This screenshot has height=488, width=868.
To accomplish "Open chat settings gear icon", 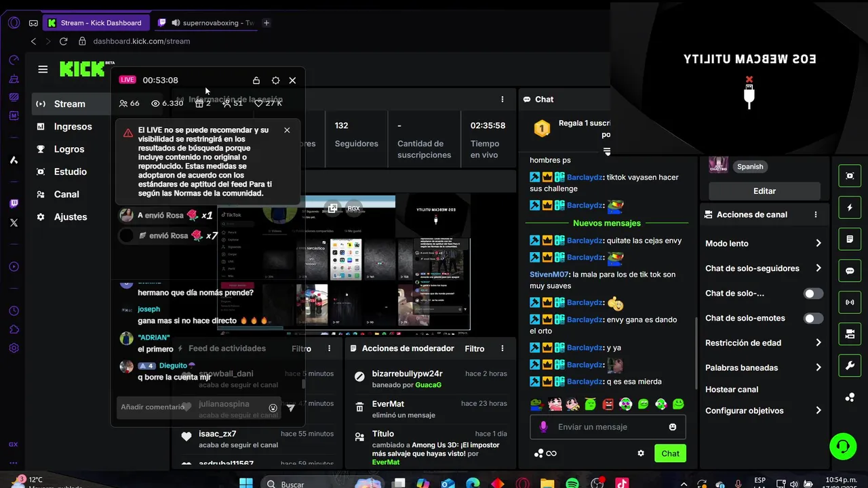I will click(x=641, y=453).
